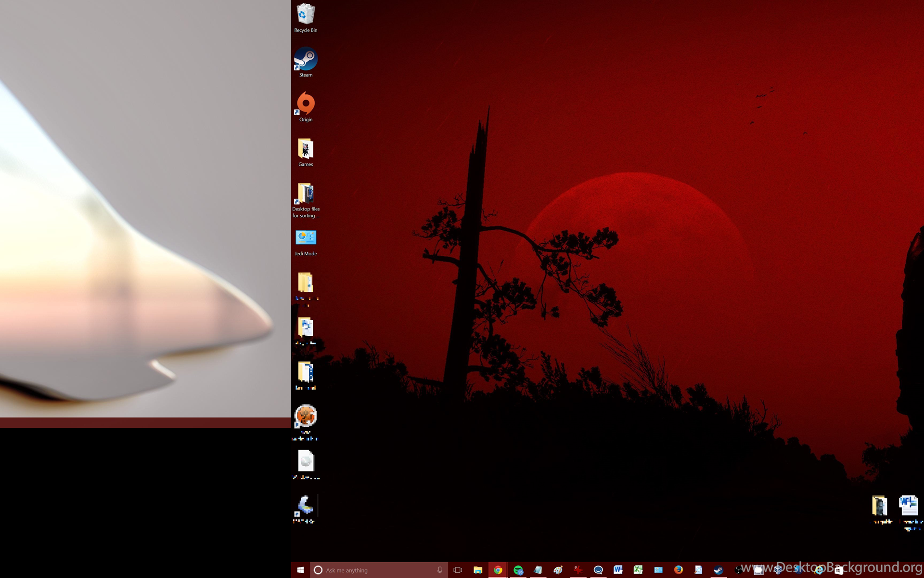
Task: Open Steam from the taskbar
Action: pyautogui.click(x=718, y=570)
